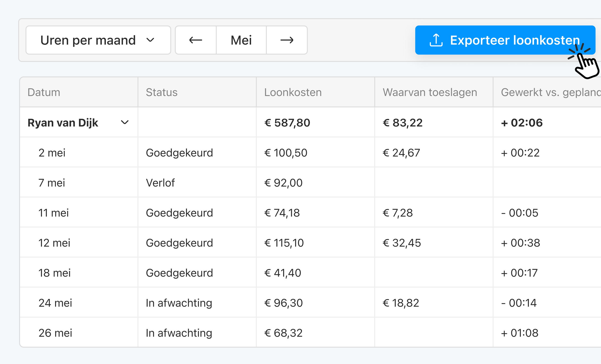Click the upload icon on Exporteer loonkosten

436,40
